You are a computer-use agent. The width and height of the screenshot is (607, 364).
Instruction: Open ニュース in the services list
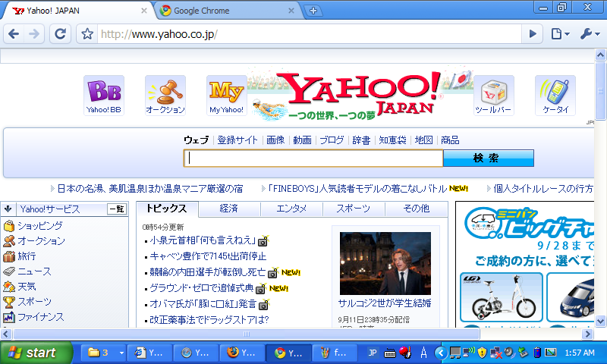[34, 271]
